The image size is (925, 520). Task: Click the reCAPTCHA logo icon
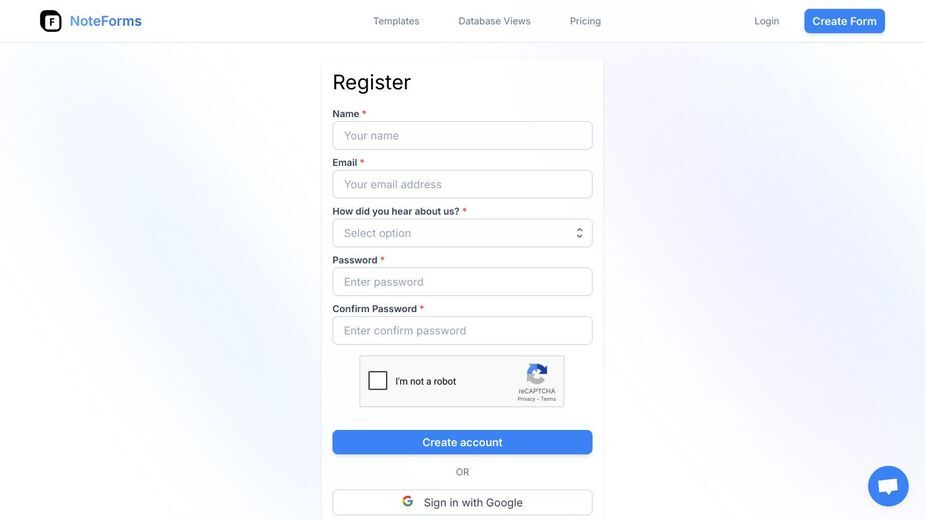coord(537,374)
